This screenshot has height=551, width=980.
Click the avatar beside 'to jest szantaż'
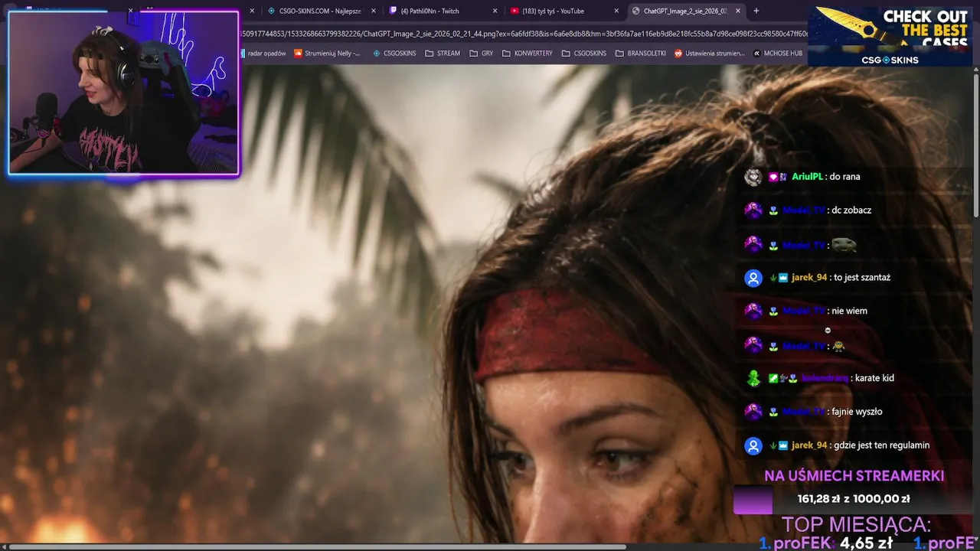coord(753,278)
